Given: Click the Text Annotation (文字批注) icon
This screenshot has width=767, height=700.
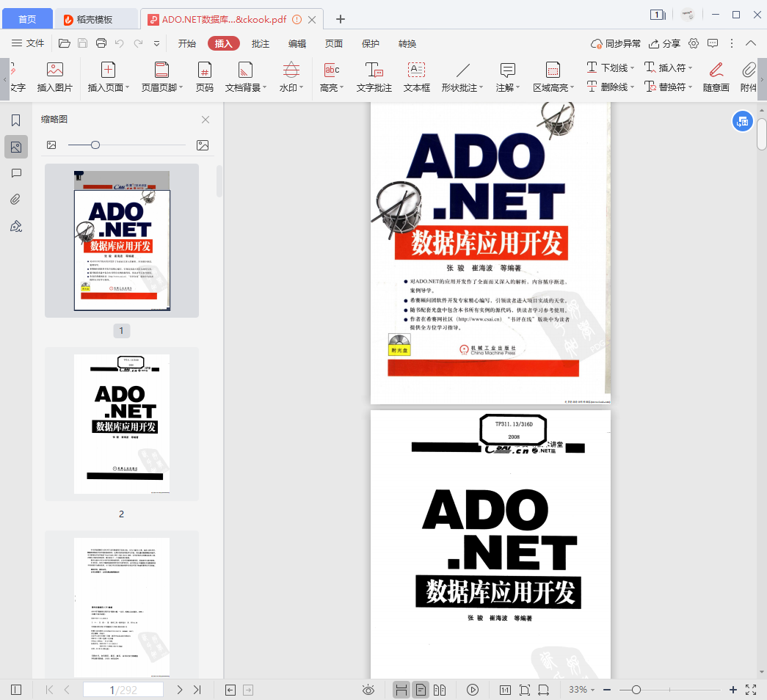Looking at the screenshot, I should (374, 77).
